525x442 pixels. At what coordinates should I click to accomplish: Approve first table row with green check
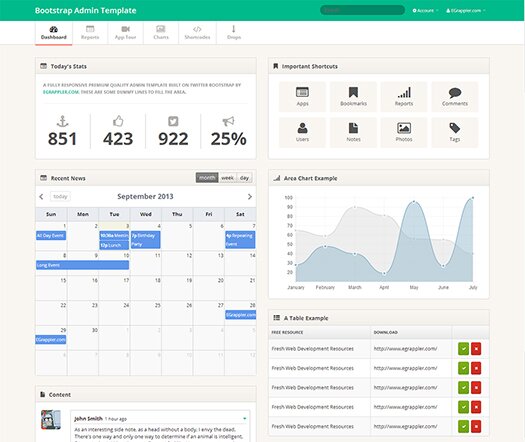click(463, 349)
